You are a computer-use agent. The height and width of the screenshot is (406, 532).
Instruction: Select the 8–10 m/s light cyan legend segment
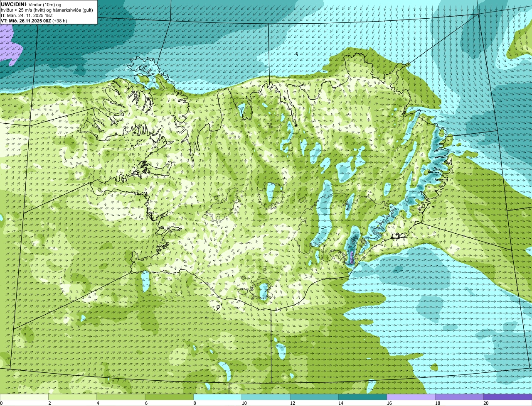218,397
